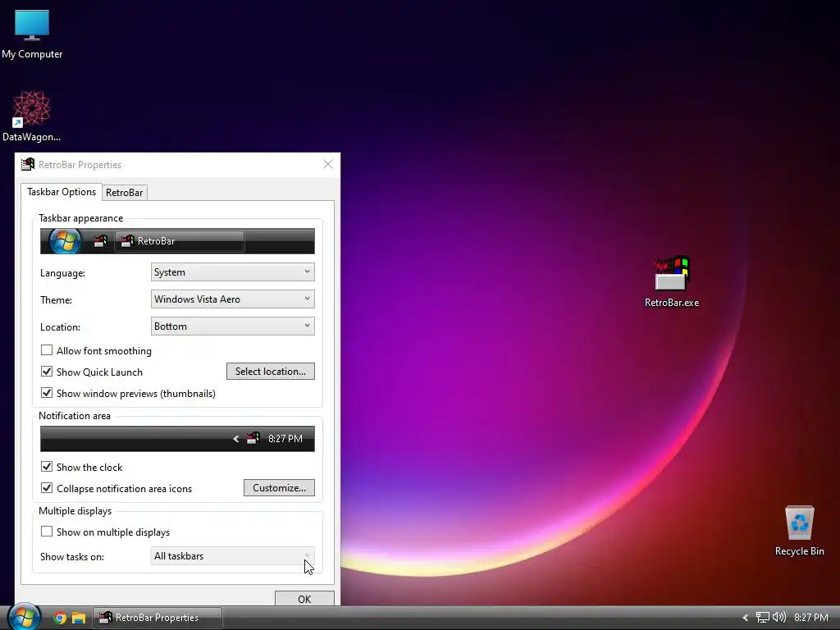
Task: Click the taskbar clock 8:27 PM
Action: point(811,618)
